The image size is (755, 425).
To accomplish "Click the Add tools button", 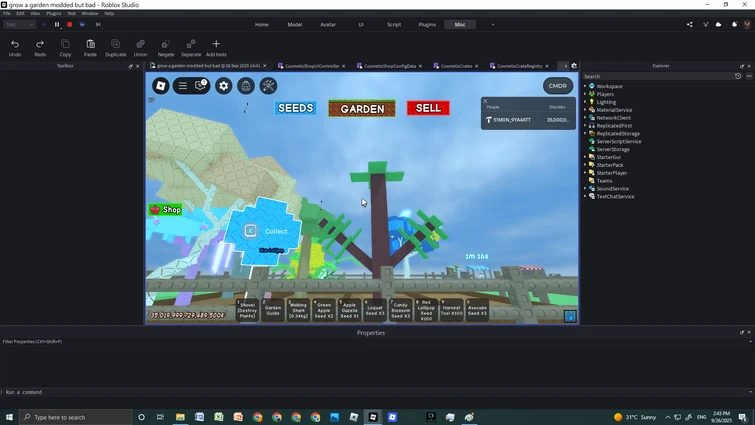I will [x=216, y=48].
